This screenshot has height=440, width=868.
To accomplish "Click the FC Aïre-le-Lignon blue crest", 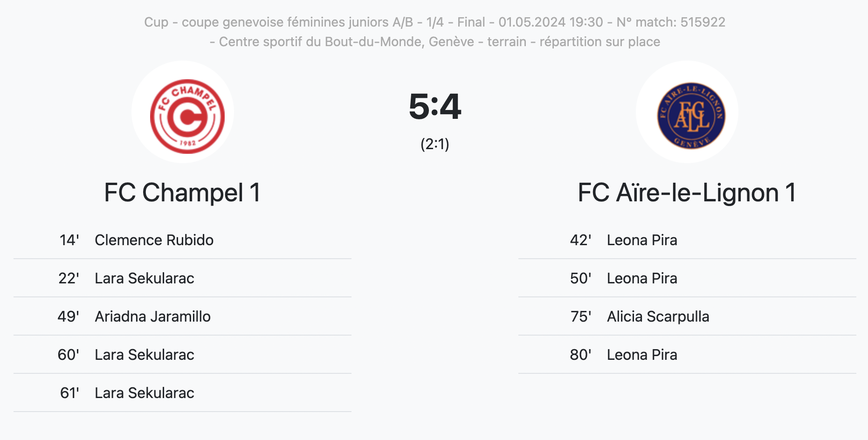I will click(691, 116).
